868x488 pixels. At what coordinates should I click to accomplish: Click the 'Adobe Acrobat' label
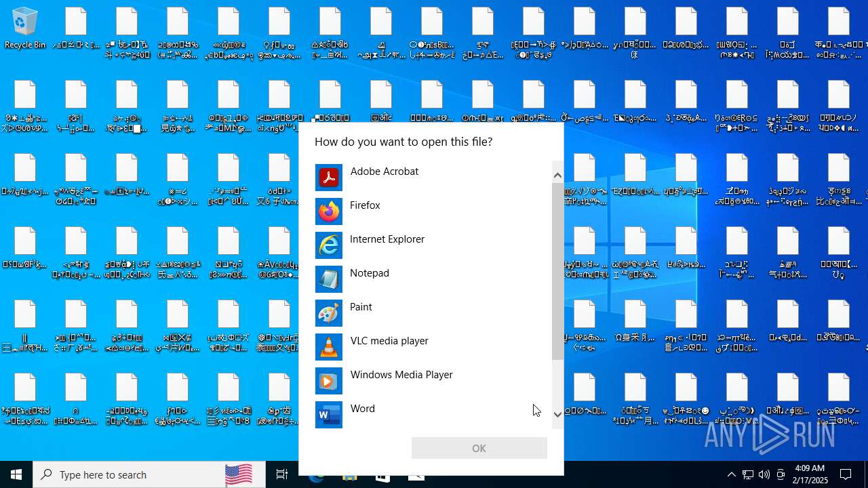tap(384, 171)
